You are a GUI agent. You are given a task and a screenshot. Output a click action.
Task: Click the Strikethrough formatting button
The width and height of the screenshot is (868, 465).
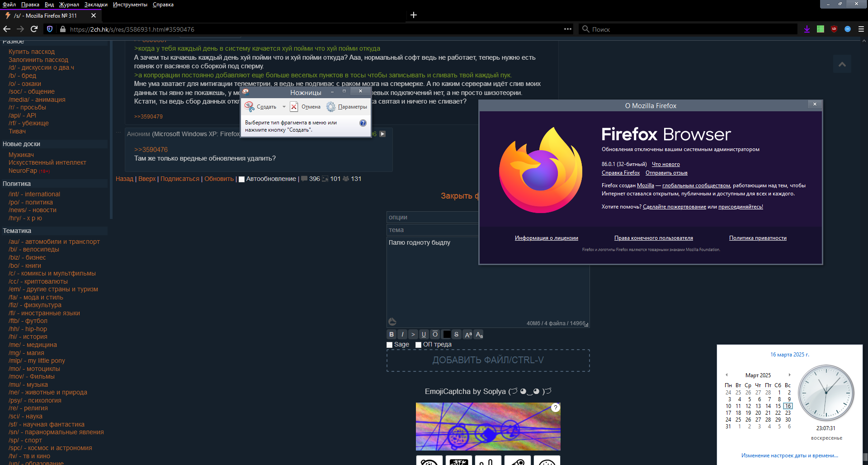click(456, 334)
